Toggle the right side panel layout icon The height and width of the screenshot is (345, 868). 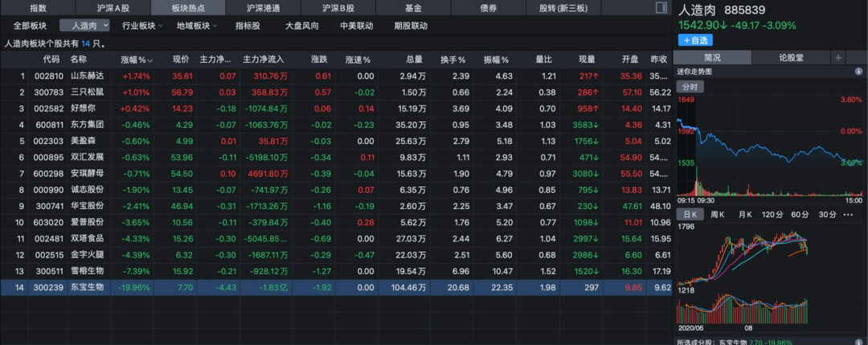coord(661,8)
